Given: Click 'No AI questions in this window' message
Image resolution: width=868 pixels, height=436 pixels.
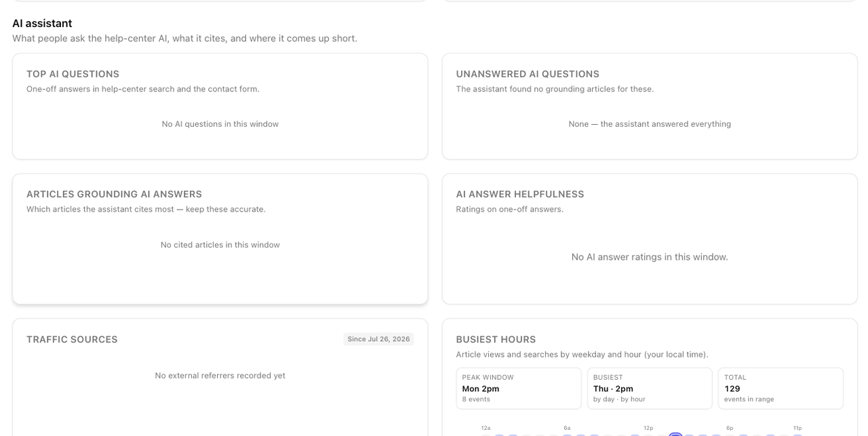Looking at the screenshot, I should [x=220, y=124].
